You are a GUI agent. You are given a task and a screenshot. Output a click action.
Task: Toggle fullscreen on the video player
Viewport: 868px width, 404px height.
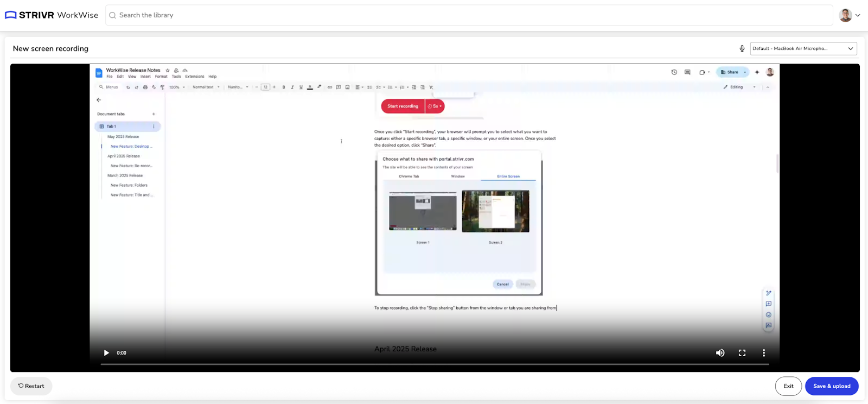pyautogui.click(x=742, y=353)
